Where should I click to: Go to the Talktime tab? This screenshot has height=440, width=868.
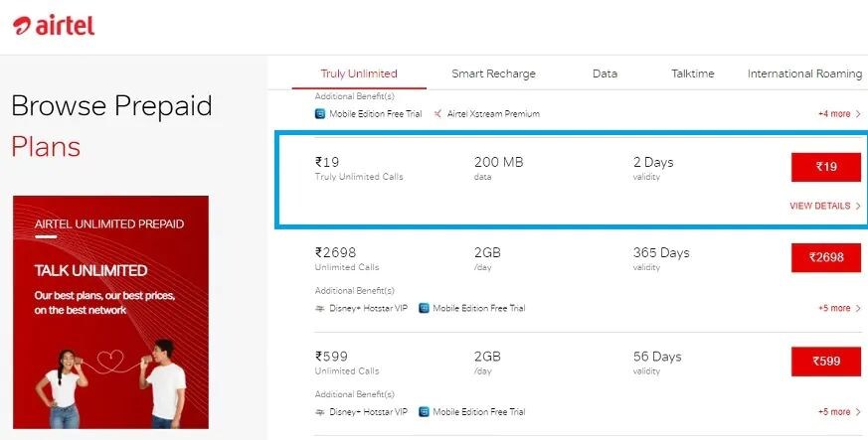coord(693,73)
